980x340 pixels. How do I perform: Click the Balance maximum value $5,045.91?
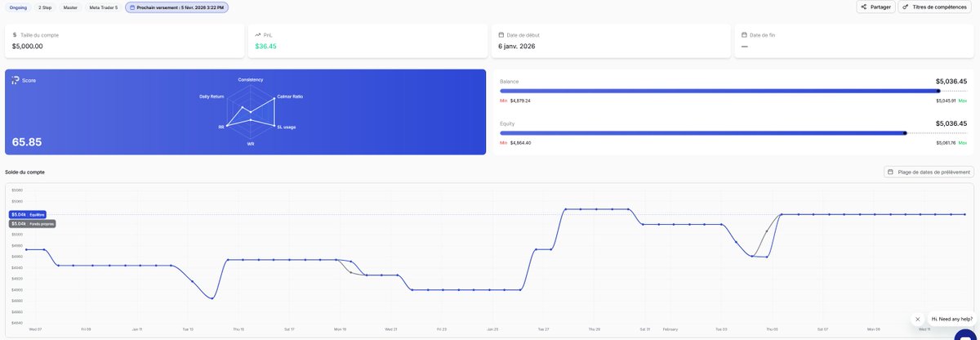946,101
